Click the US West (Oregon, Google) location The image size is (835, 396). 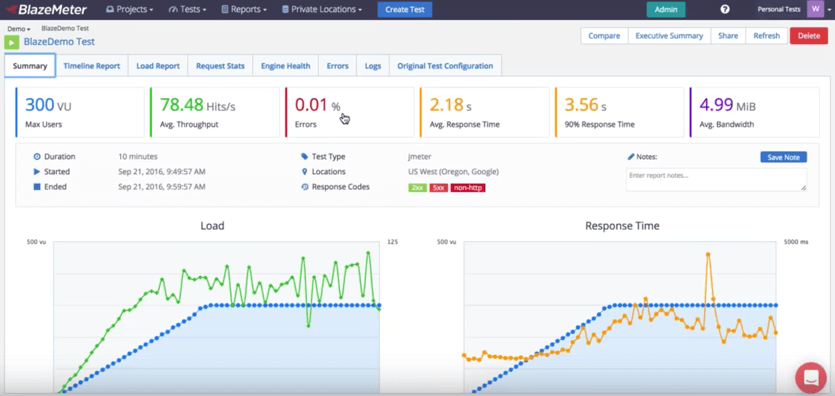(x=453, y=172)
